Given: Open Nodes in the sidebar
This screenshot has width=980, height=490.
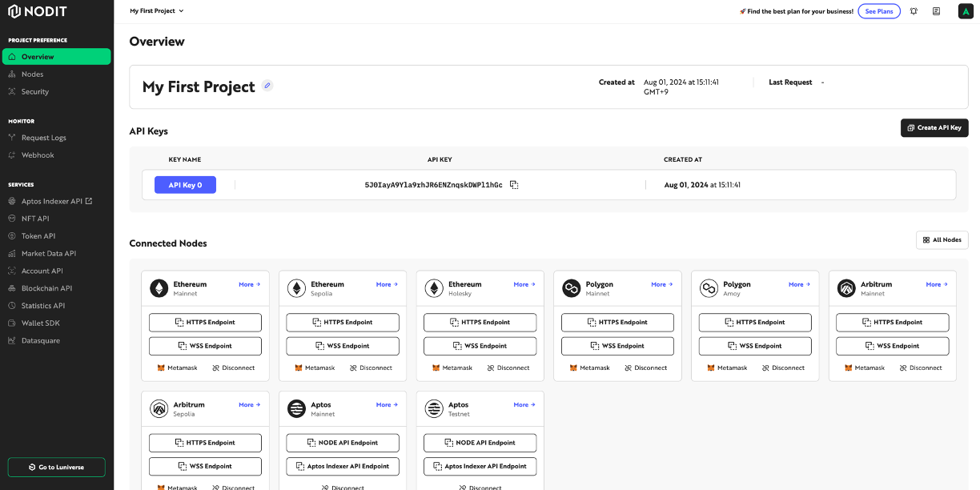Looking at the screenshot, I should click(x=32, y=74).
